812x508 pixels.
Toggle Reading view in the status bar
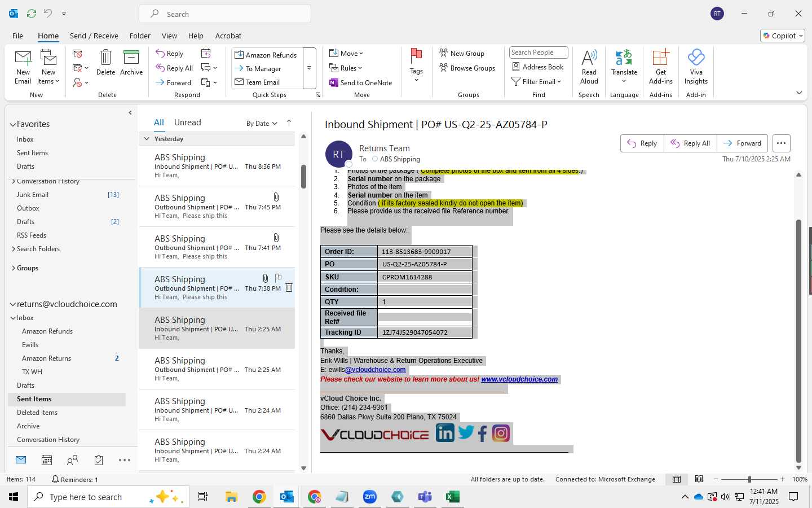699,479
